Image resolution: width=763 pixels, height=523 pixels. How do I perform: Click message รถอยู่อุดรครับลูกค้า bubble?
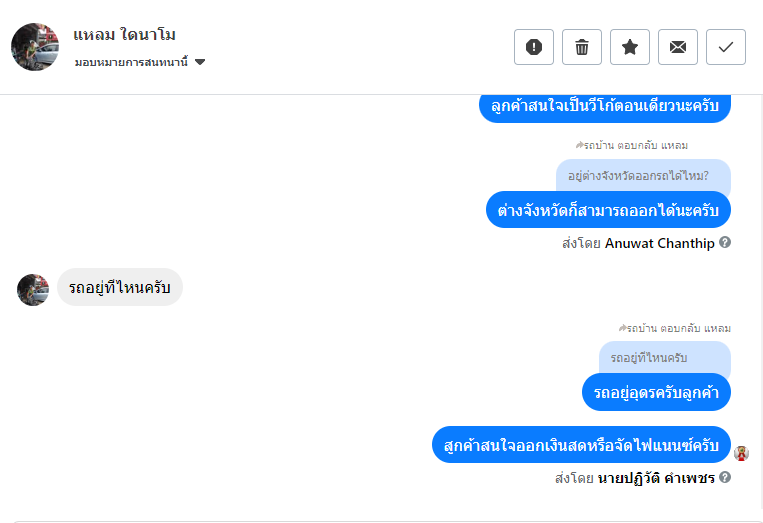click(x=656, y=392)
